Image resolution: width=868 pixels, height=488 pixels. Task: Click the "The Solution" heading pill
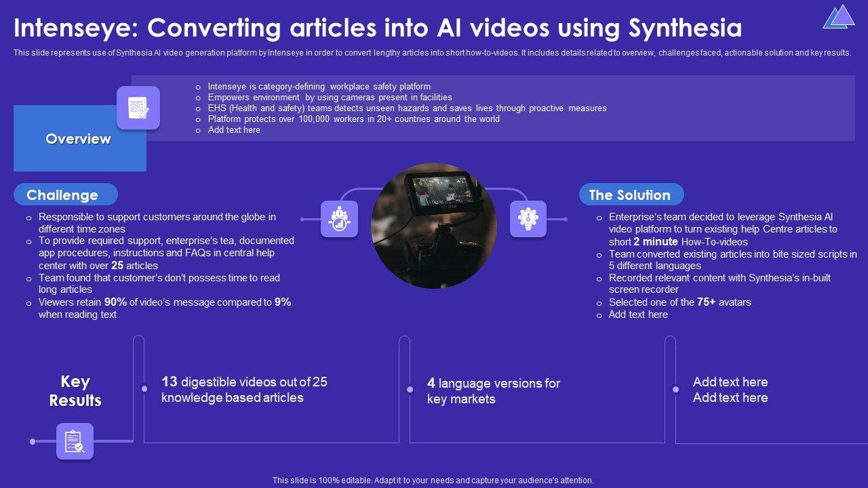(631, 195)
